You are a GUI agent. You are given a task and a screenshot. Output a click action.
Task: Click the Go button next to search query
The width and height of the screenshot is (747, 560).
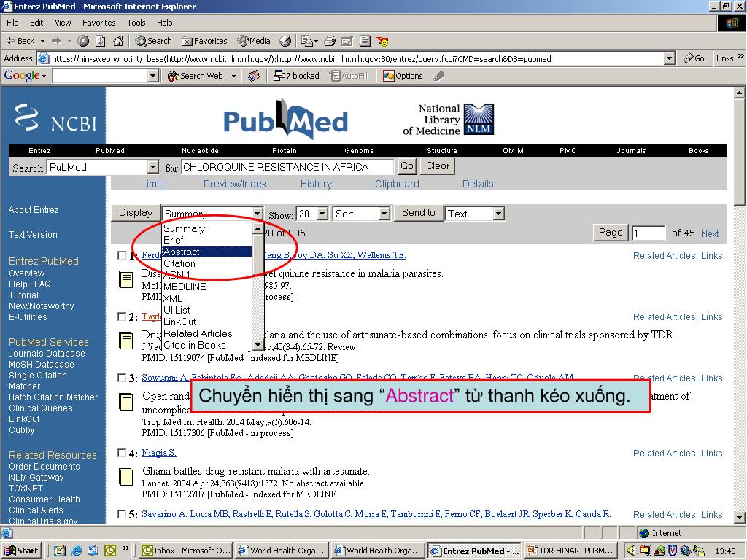[407, 166]
